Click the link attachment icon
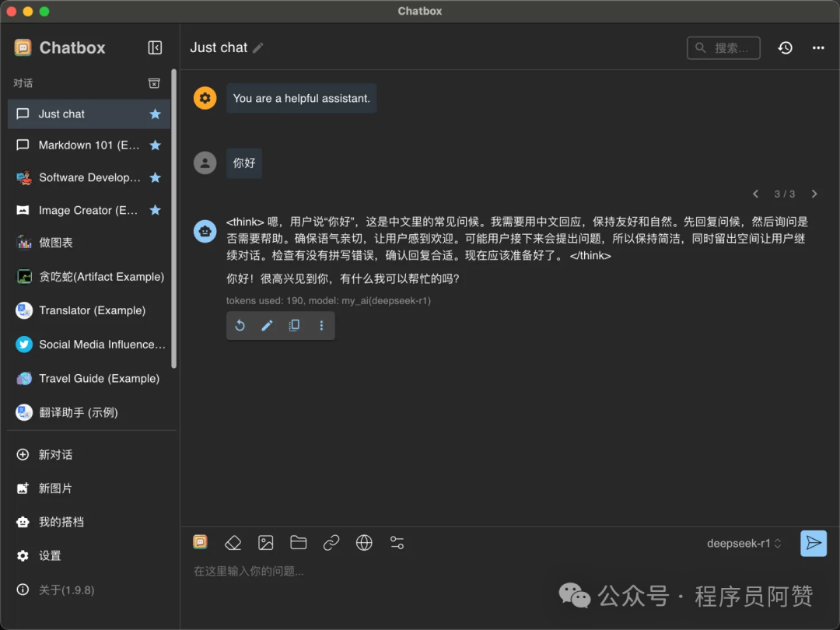The width and height of the screenshot is (840, 630). [331, 543]
